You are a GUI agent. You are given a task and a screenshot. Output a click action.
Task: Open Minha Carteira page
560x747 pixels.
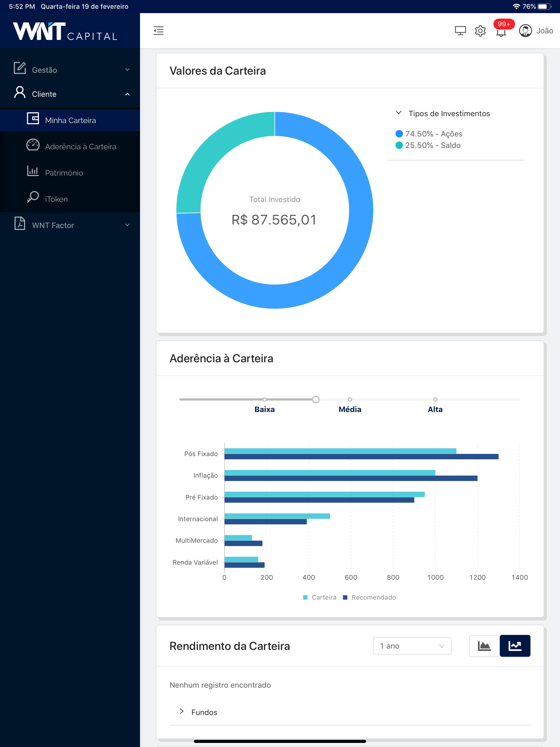(70, 120)
